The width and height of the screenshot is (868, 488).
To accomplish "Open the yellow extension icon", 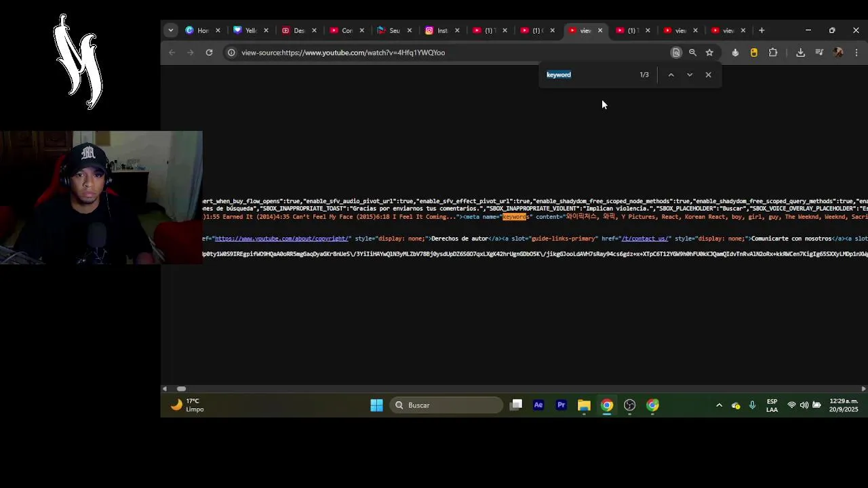I will pos(754,52).
